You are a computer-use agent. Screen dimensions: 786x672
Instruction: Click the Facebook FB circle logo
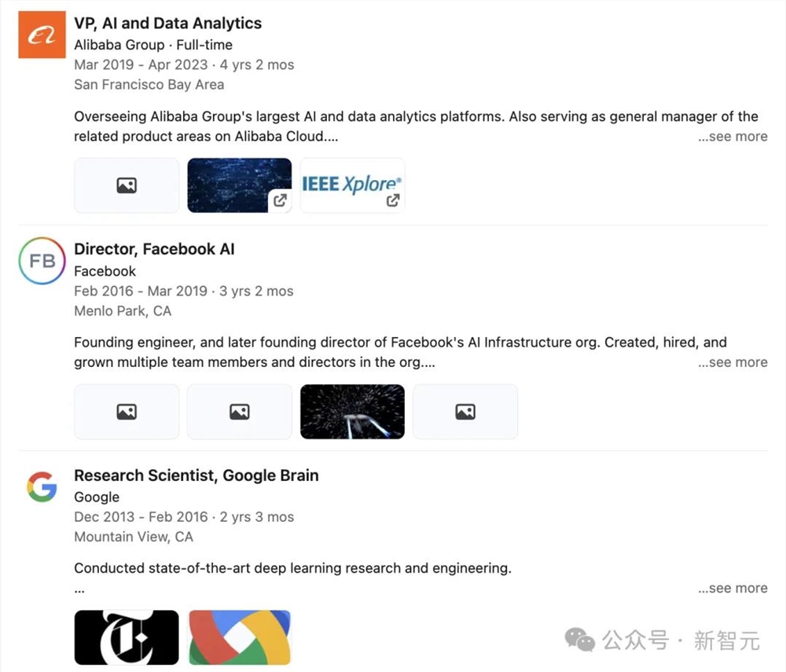[x=42, y=260]
